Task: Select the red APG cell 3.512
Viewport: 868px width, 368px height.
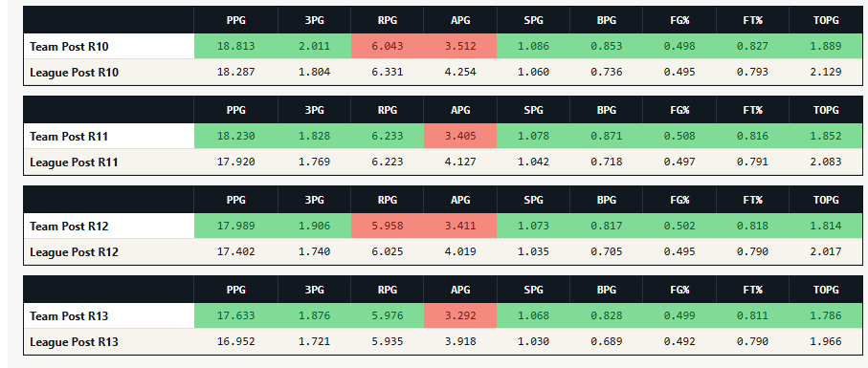Action: click(460, 47)
